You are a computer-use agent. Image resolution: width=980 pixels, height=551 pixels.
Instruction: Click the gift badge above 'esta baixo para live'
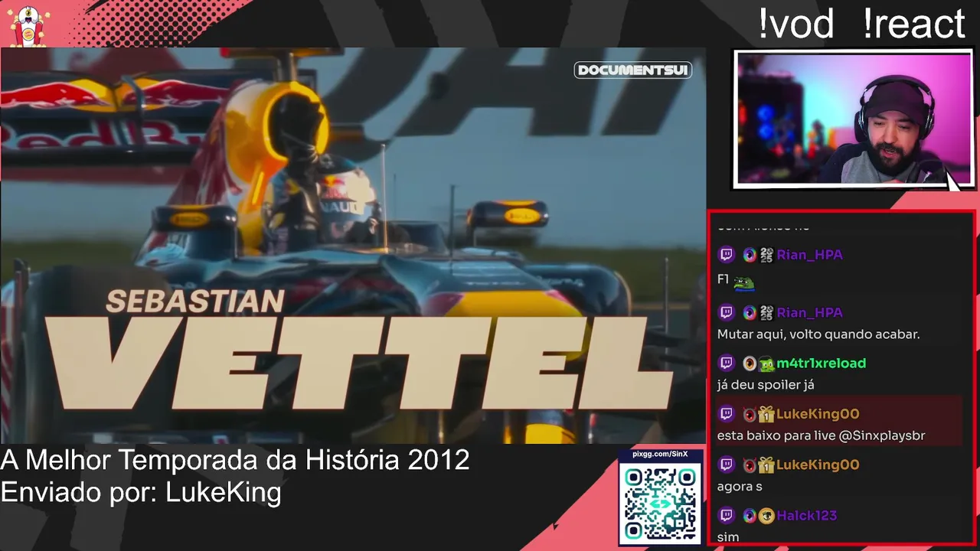tap(766, 414)
